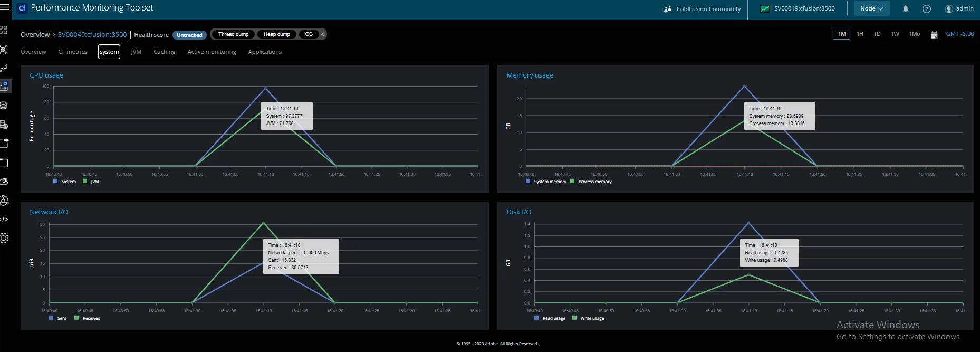Screen dimensions: 980x352
Task: Open notifications bell icon
Action: click(x=906, y=8)
